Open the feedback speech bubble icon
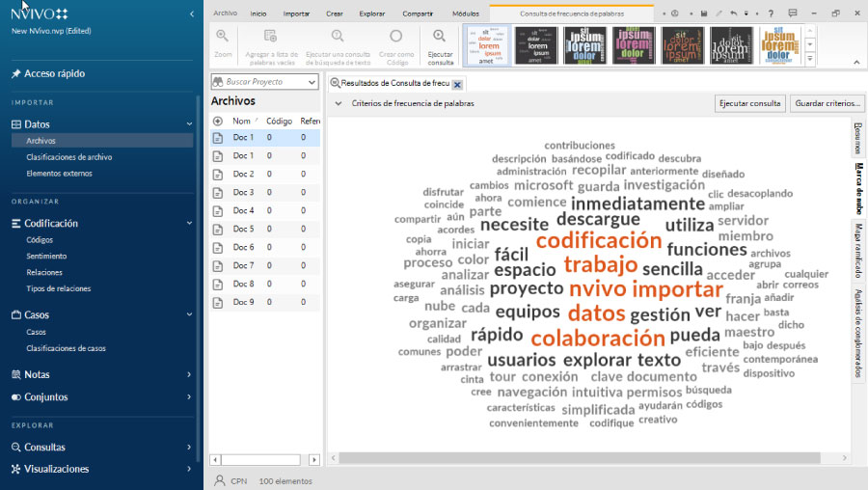Image resolution: width=868 pixels, height=490 pixels. pyautogui.click(x=793, y=14)
